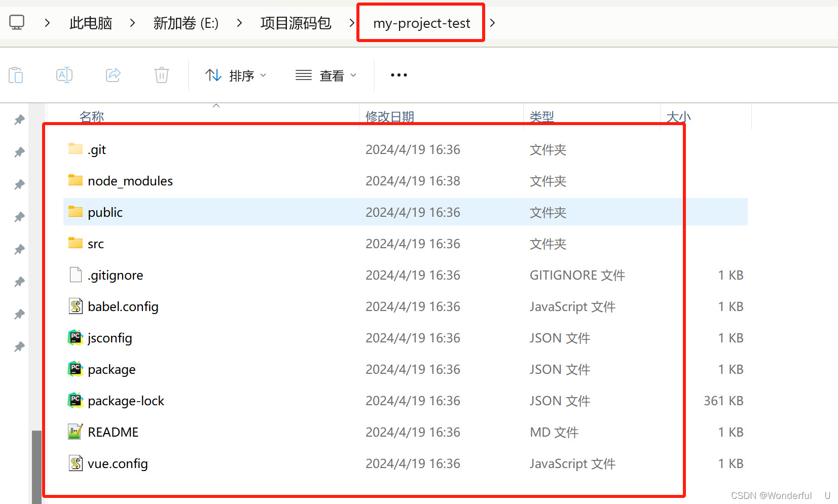Select the babel.config file name
The width and height of the screenshot is (838, 504).
click(x=123, y=306)
